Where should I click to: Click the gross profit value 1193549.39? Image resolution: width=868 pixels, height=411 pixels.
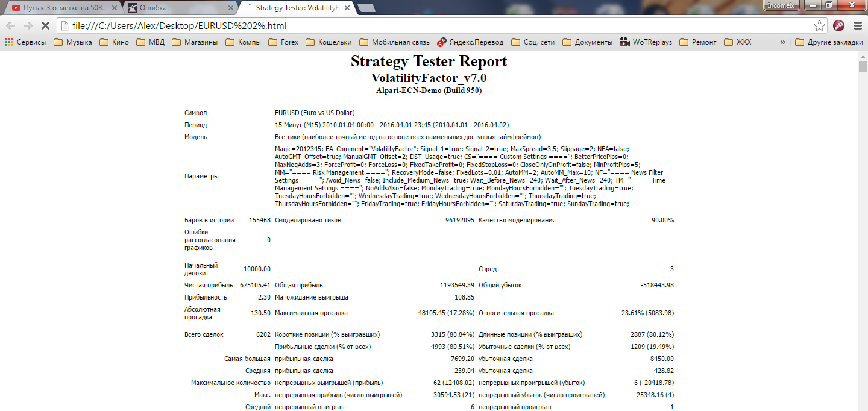pyautogui.click(x=458, y=285)
